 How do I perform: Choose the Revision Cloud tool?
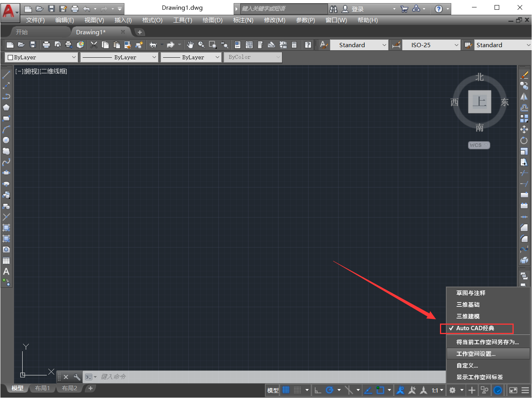point(6,151)
